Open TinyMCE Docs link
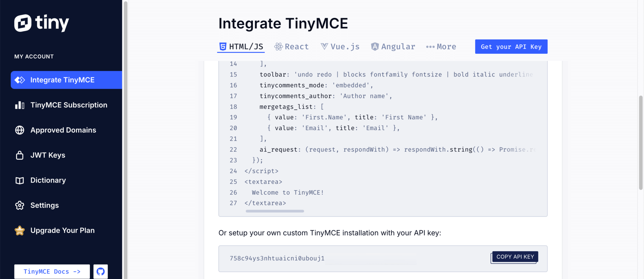The width and height of the screenshot is (644, 279). click(52, 271)
